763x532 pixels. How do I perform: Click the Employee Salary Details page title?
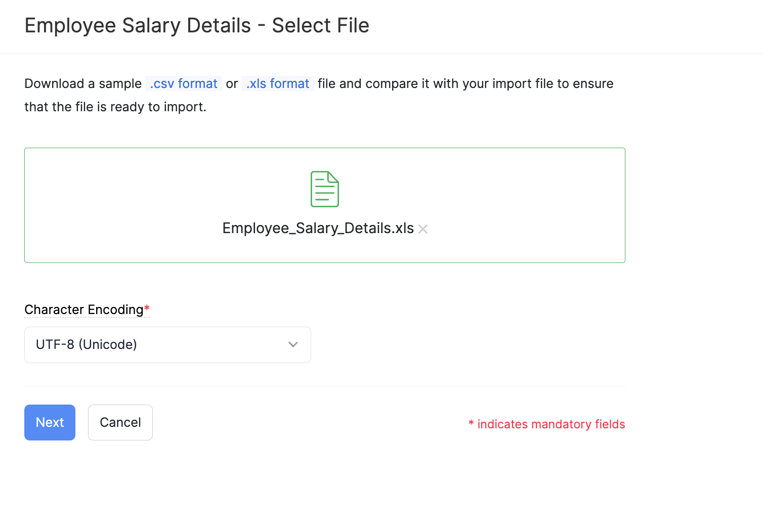196,25
